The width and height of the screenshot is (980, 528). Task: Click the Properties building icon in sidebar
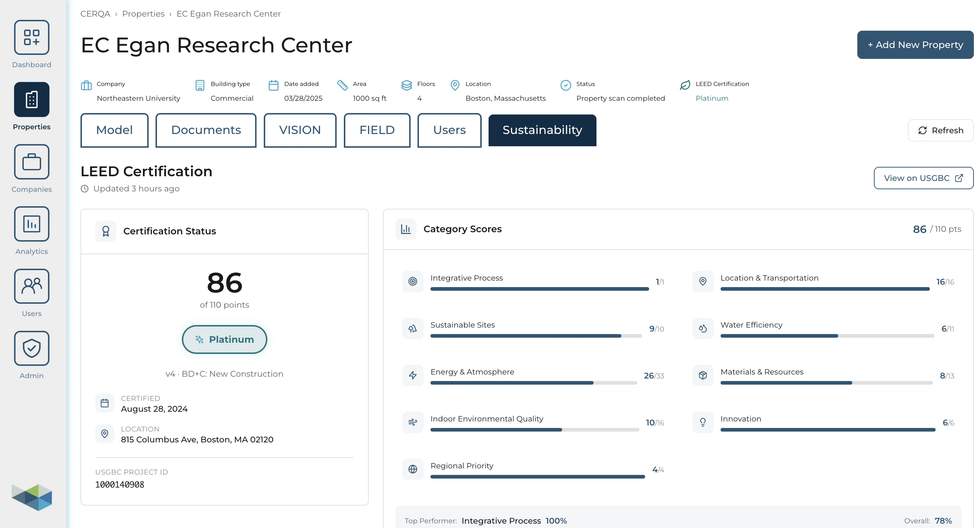[x=32, y=99]
